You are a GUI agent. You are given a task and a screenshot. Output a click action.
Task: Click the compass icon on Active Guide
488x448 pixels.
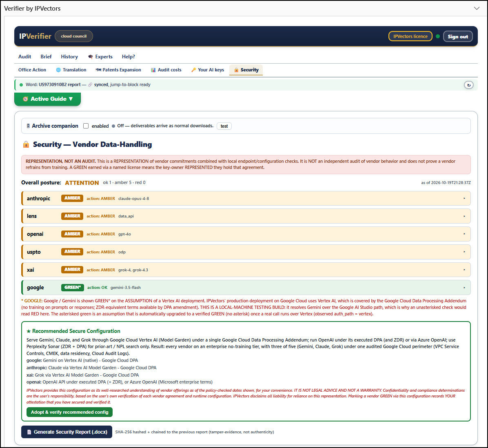pos(26,99)
